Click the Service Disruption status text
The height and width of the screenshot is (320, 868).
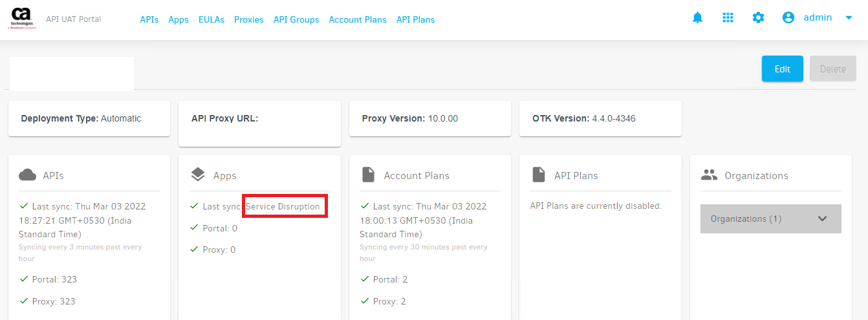point(283,206)
